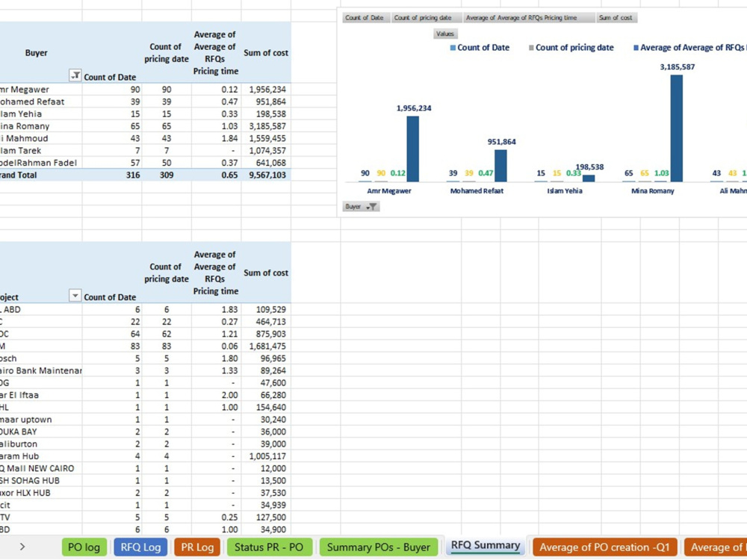Select the 3,185,587 data label on chart
747x560 pixels.
pos(677,67)
